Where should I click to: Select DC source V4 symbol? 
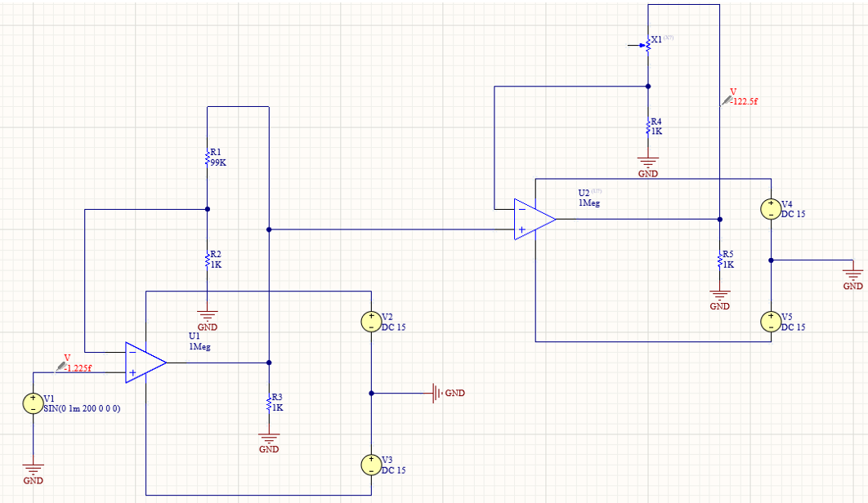click(x=771, y=209)
